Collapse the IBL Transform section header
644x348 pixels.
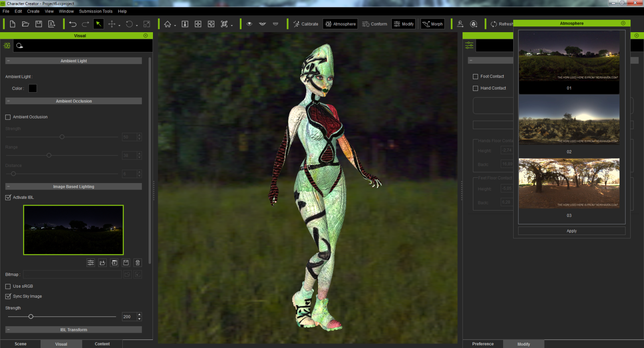(x=74, y=330)
